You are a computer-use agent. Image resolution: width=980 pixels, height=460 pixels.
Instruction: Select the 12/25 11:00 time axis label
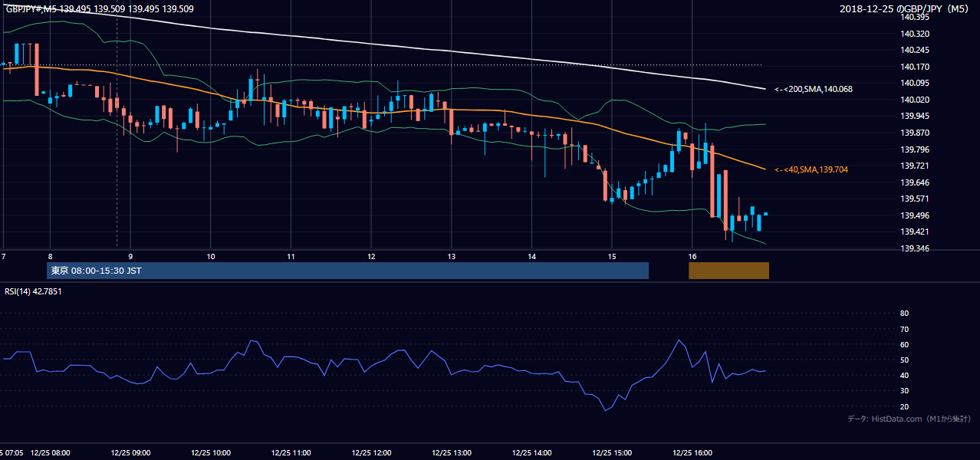(291, 453)
